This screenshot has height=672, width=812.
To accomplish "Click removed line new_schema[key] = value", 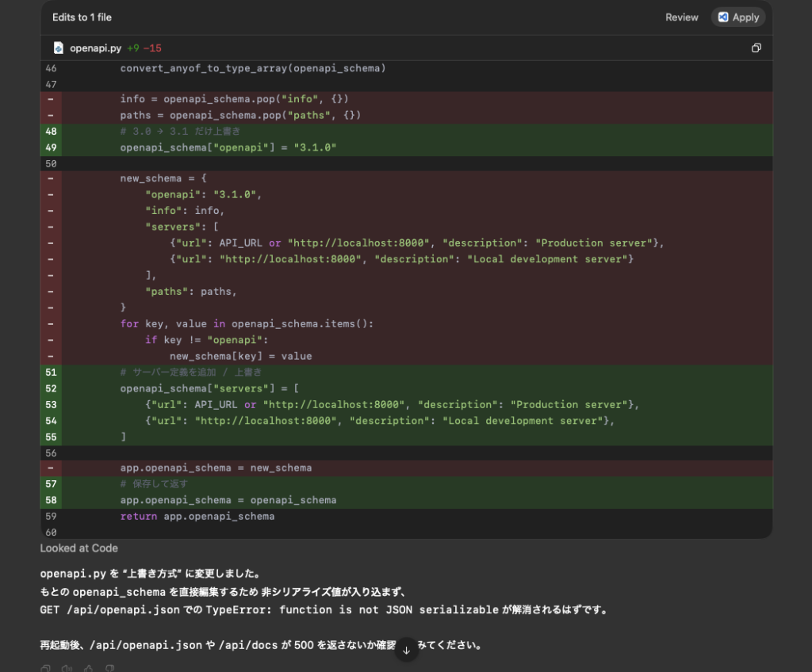I will point(241,356).
